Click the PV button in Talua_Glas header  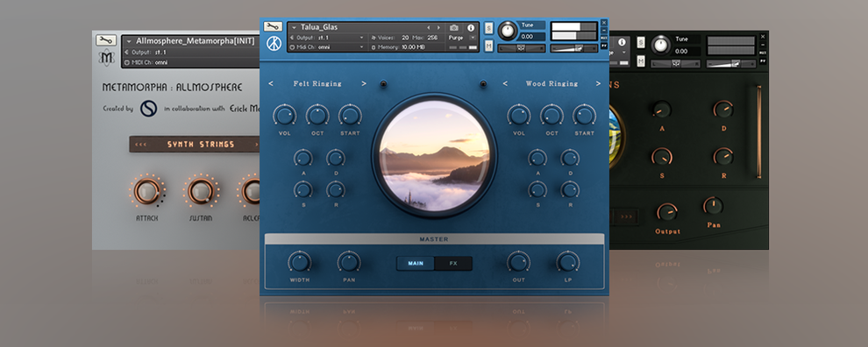click(x=604, y=46)
